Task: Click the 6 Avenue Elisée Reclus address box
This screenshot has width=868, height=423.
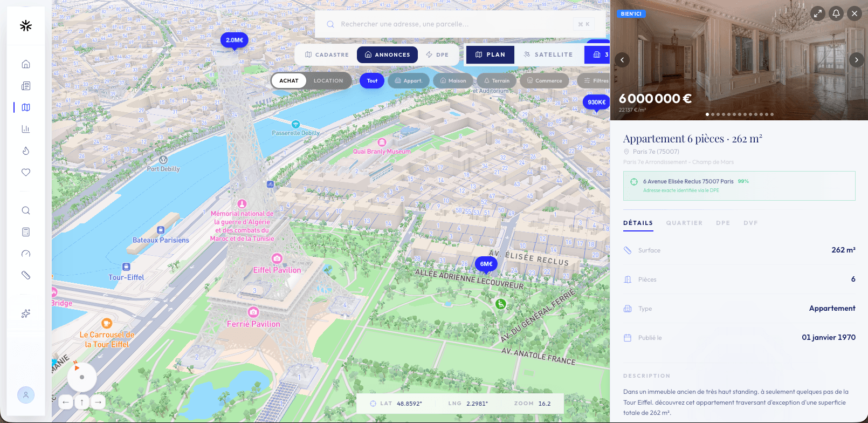Action: pyautogui.click(x=739, y=186)
